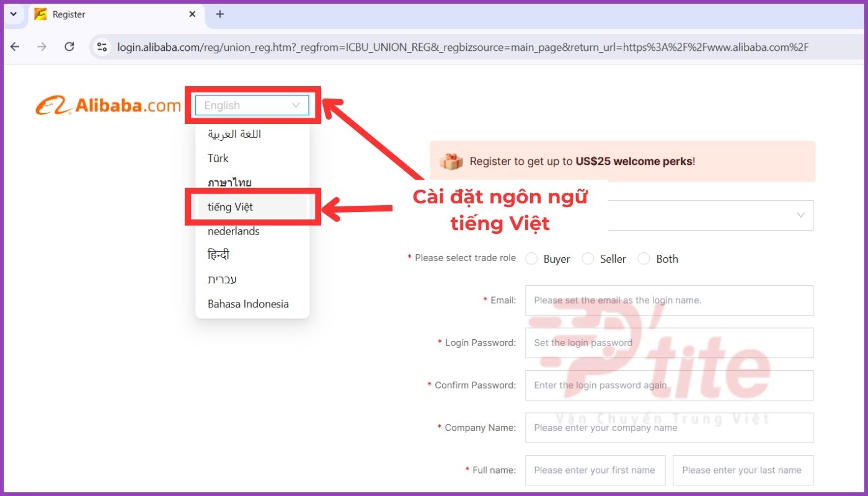Image resolution: width=868 pixels, height=496 pixels.
Task: Open the tab search dropdown arrow
Action: 13,14
